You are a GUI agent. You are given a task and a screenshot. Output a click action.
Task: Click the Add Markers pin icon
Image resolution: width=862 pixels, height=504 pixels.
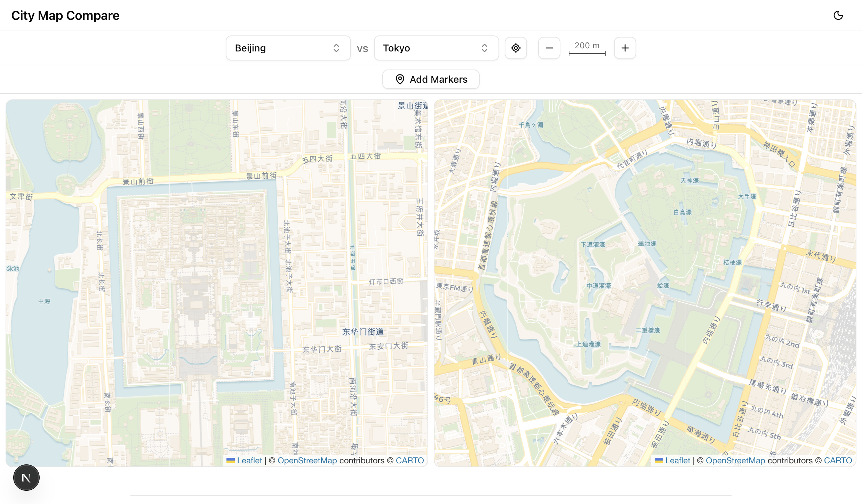pyautogui.click(x=400, y=79)
